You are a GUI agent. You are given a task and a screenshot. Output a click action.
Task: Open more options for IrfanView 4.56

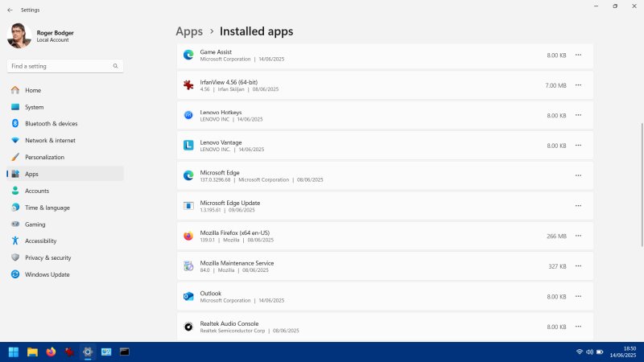tap(578, 85)
